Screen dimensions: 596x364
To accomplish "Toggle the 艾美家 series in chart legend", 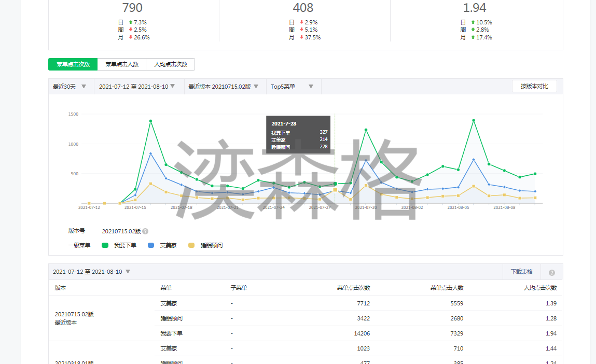I will pos(162,245).
